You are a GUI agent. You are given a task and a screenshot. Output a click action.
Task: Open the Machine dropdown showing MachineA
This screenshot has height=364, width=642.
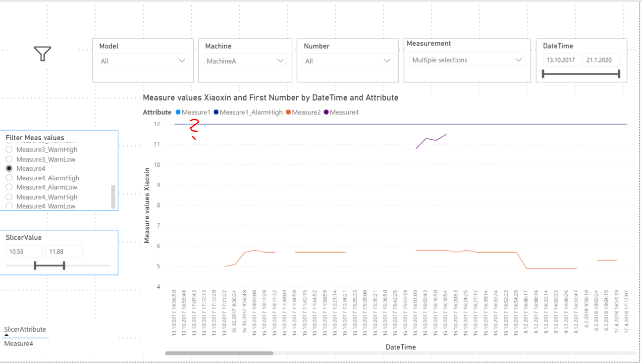245,61
